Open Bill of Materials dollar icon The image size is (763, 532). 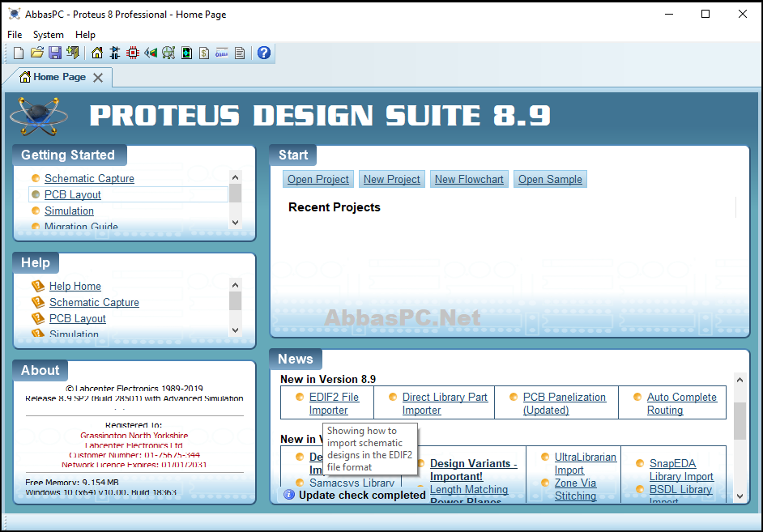(204, 53)
